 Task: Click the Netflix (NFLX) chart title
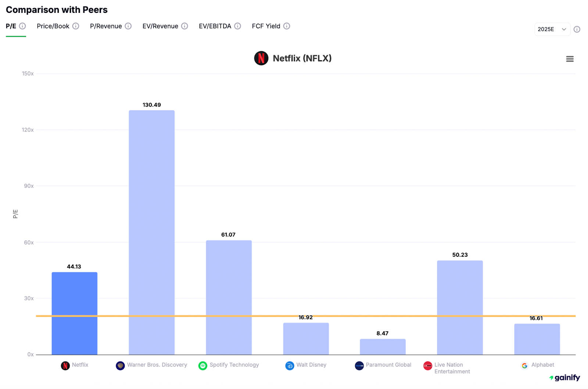[x=302, y=58]
